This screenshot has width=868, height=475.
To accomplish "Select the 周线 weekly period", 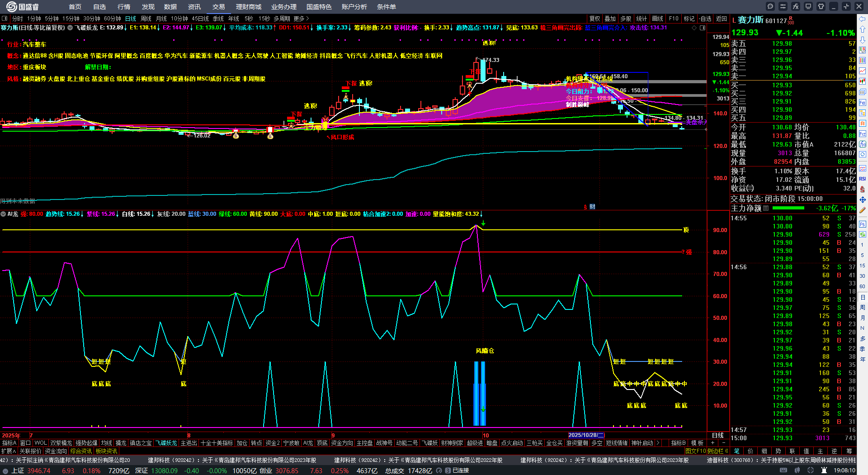I will 146,19.
